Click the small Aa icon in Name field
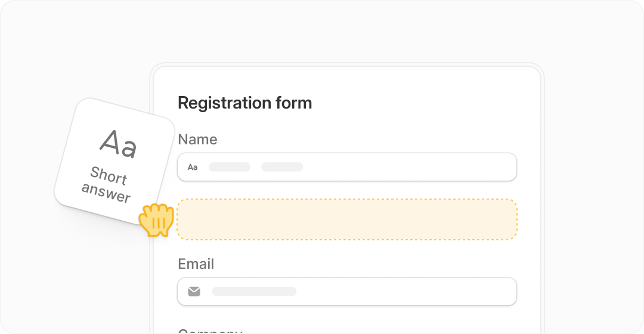This screenshot has height=334, width=644. pos(193,167)
